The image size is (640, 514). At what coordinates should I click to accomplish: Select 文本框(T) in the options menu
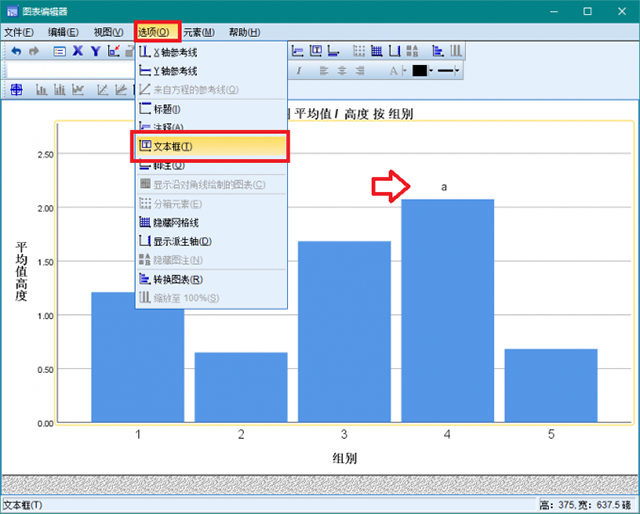211,146
